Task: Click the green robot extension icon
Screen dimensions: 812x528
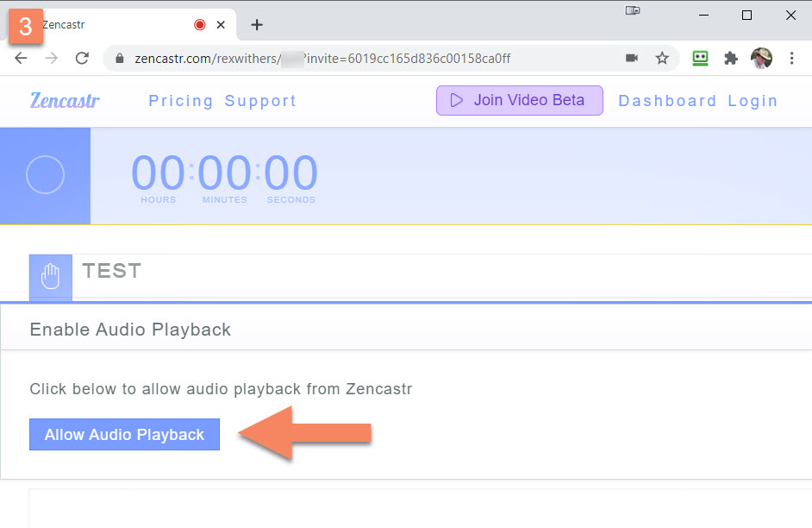Action: click(x=701, y=58)
